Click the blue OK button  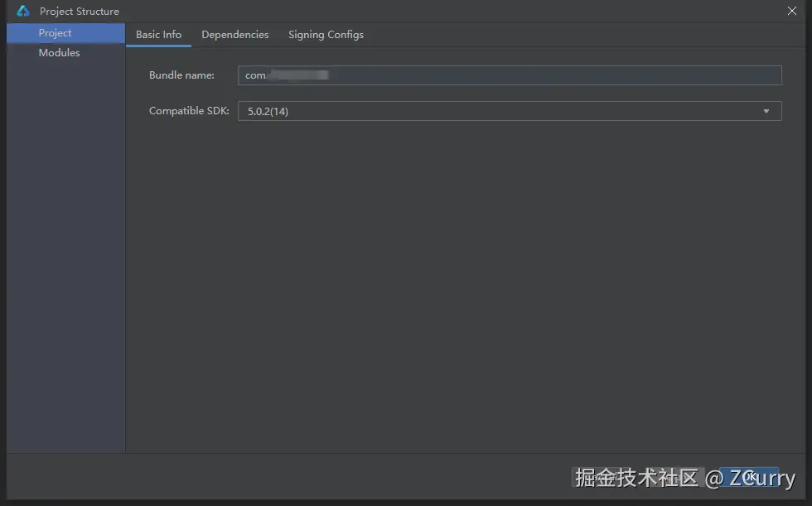[x=749, y=477]
